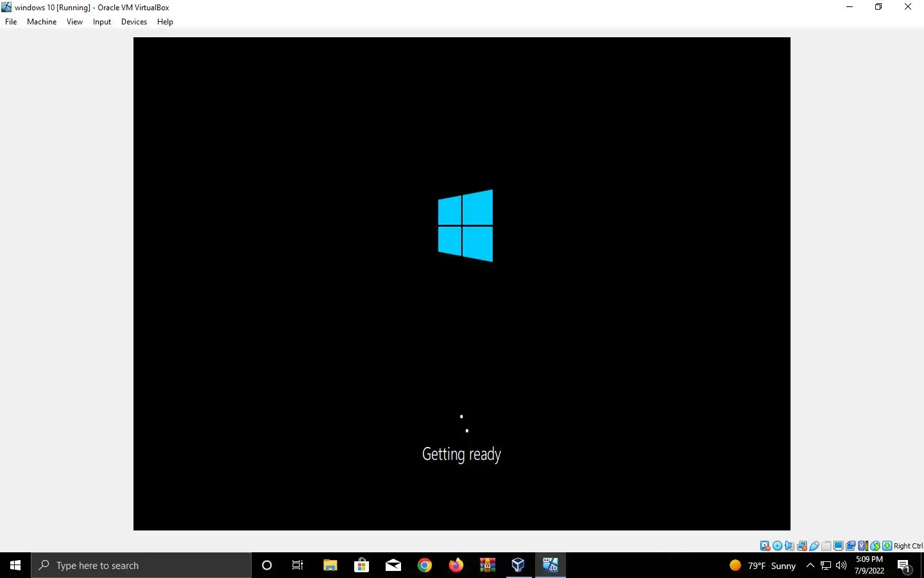This screenshot has width=924, height=578.
Task: Click the audio status icon in VirtualBox
Action: click(789, 546)
